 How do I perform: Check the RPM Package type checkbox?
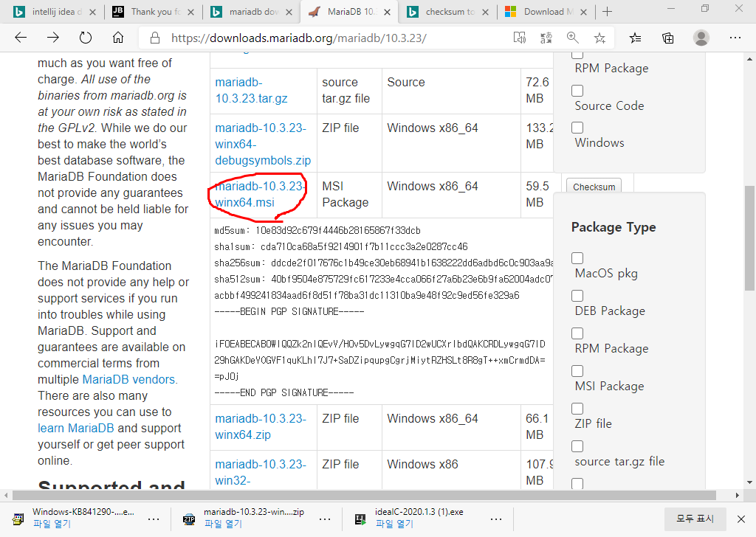pos(577,333)
